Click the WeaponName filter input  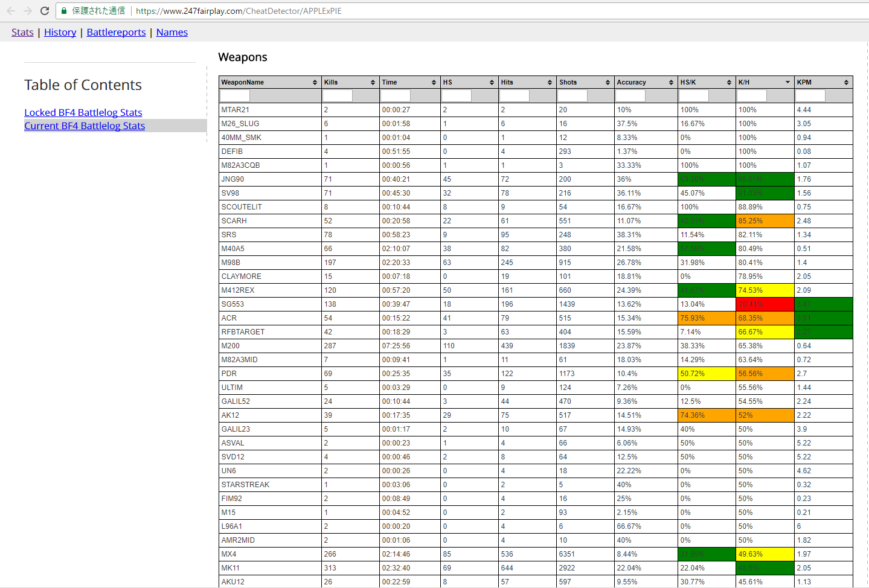[235, 95]
